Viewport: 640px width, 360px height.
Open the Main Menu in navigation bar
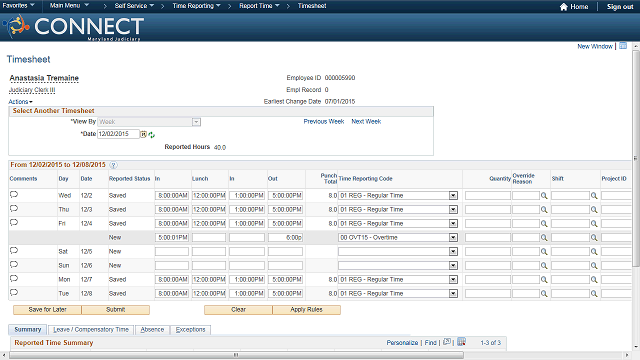[69, 6]
